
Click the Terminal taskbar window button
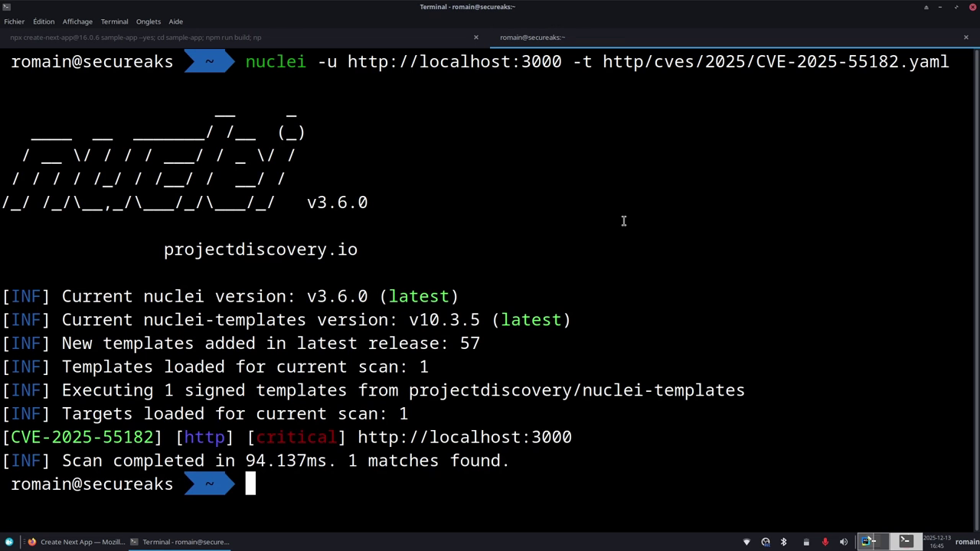[x=180, y=542]
